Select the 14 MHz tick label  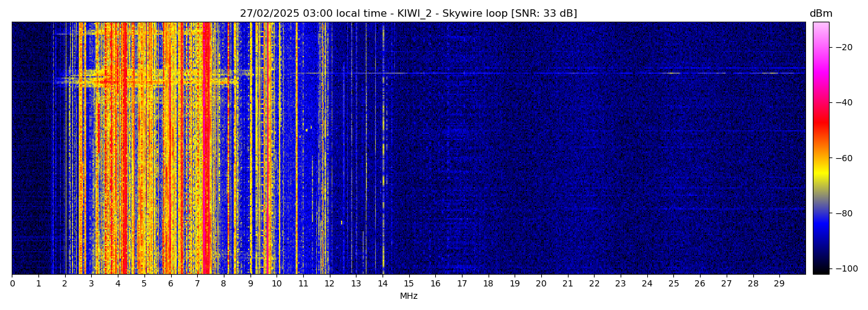click(383, 283)
